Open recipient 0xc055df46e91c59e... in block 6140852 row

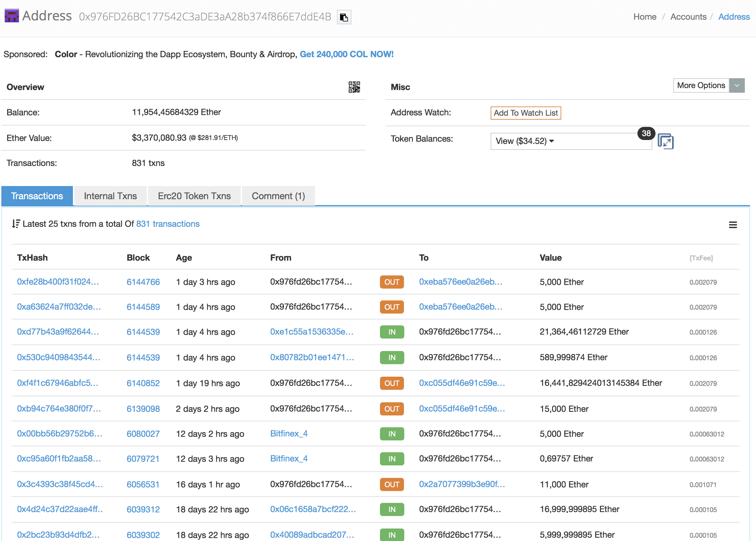click(x=462, y=383)
